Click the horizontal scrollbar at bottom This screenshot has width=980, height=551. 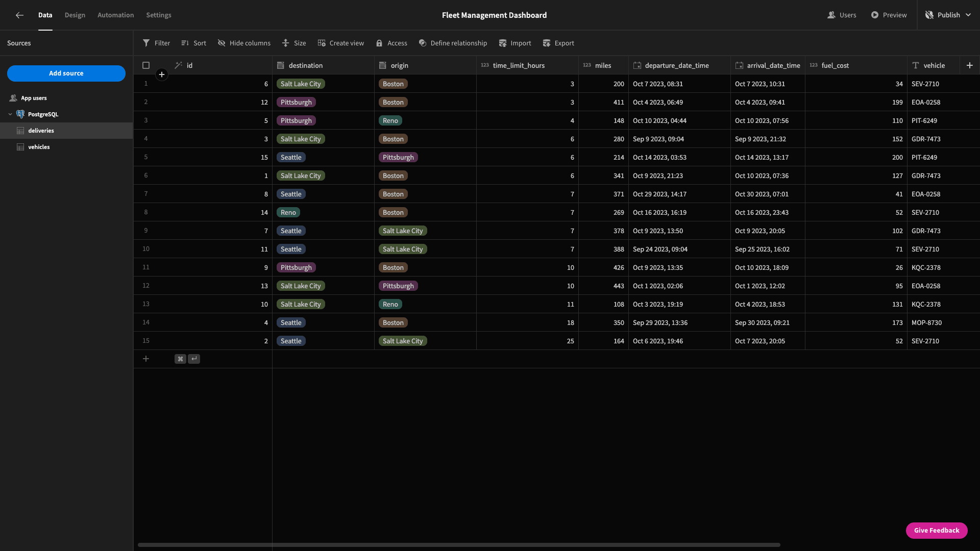pos(459,545)
